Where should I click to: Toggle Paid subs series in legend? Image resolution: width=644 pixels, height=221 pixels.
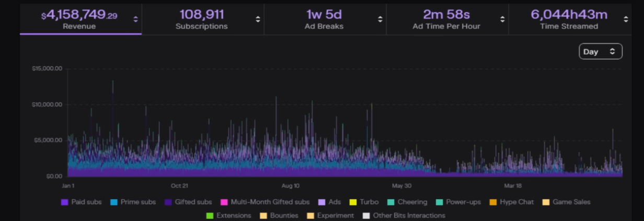(x=83, y=202)
